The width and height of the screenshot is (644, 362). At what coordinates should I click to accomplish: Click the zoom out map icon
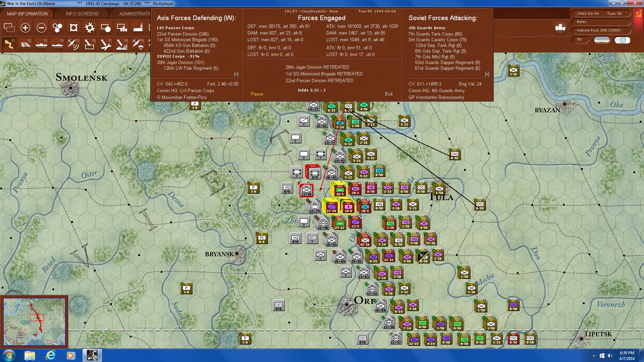41,28
